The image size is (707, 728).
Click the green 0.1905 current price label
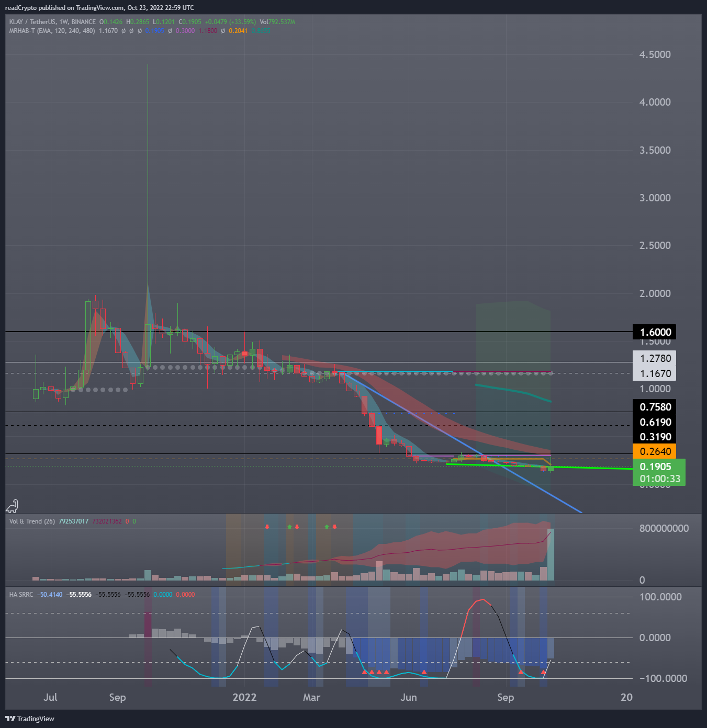(x=655, y=467)
